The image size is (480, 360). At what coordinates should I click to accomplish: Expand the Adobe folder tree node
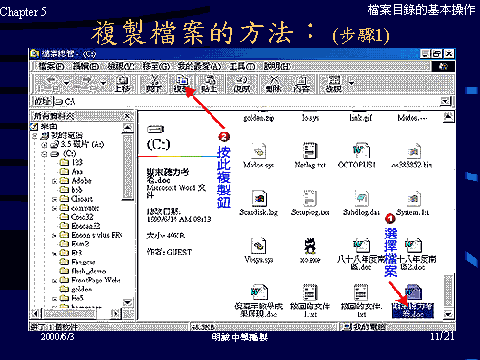tap(54, 181)
